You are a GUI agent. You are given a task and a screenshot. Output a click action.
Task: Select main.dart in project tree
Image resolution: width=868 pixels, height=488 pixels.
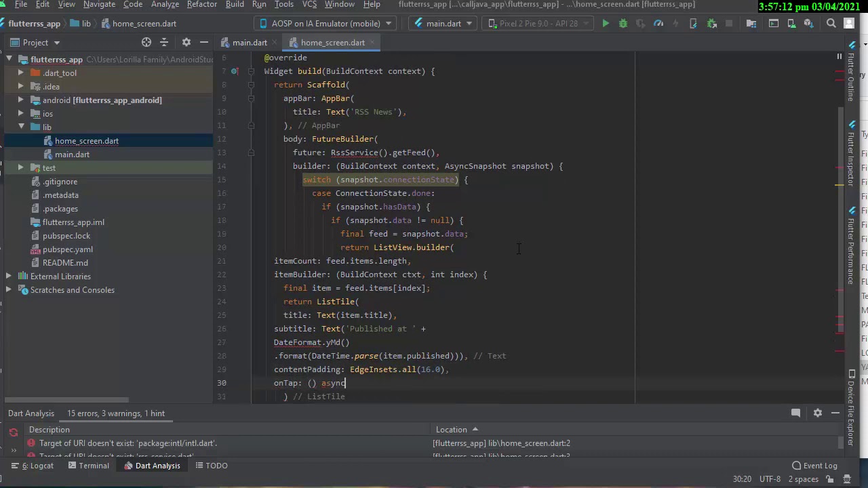coord(72,155)
